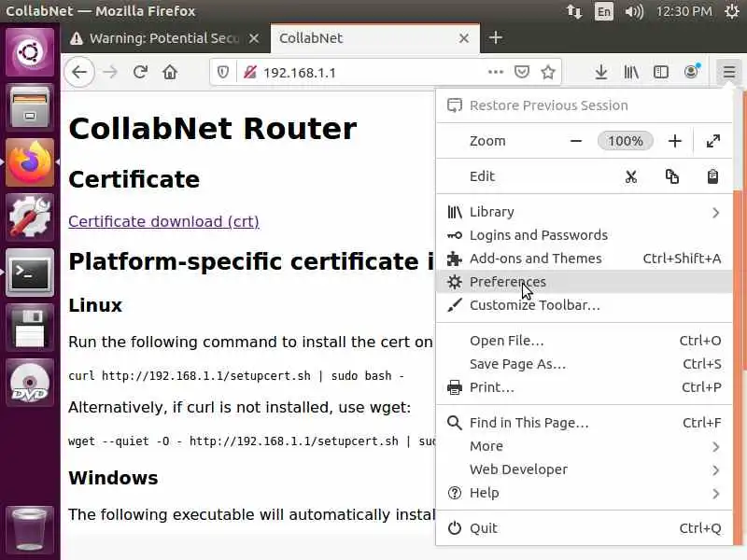The height and width of the screenshot is (560, 747).
Task: Open the system power gear menu
Action: pos(732,11)
